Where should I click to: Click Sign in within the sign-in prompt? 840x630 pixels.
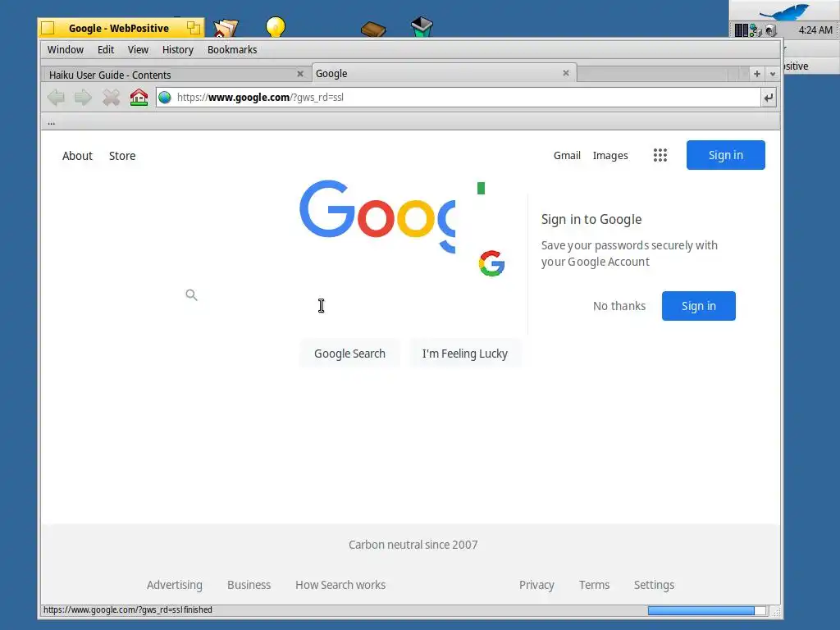click(x=699, y=306)
